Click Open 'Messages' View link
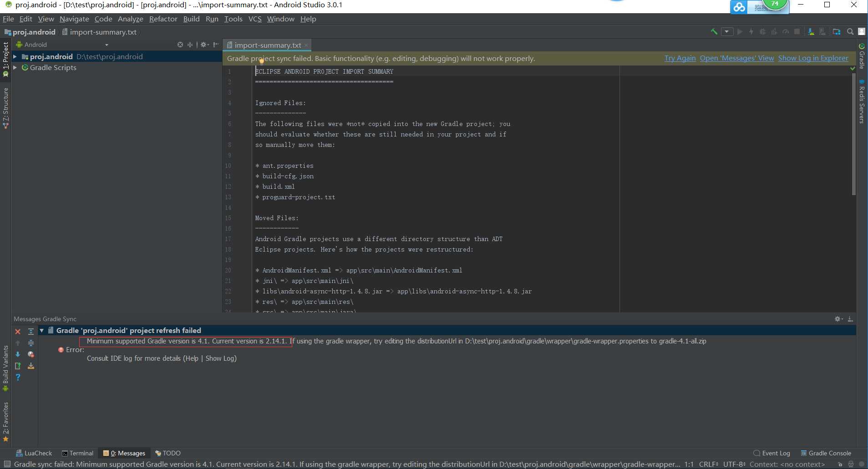 737,58
